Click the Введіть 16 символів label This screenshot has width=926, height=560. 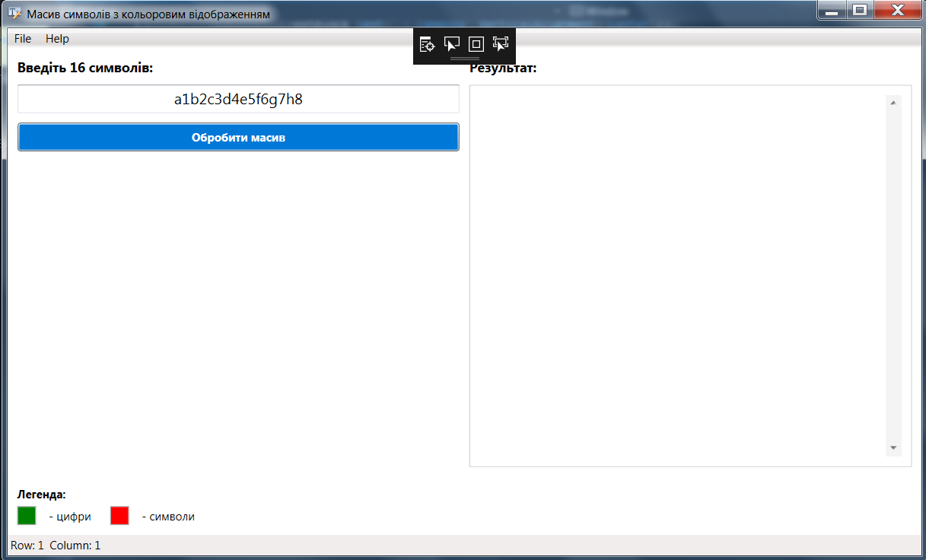pos(85,68)
